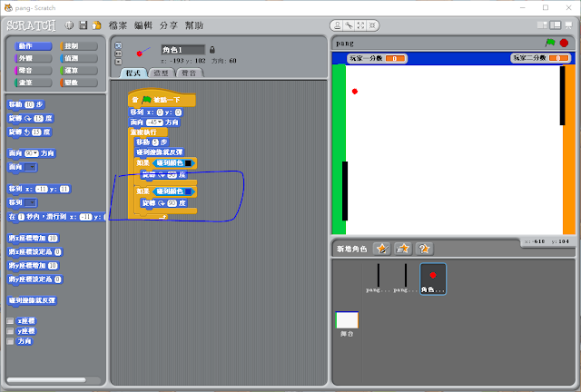Screen dimensions: 581x392
Task: Select 外觀 looks block category
Action: click(x=34, y=58)
